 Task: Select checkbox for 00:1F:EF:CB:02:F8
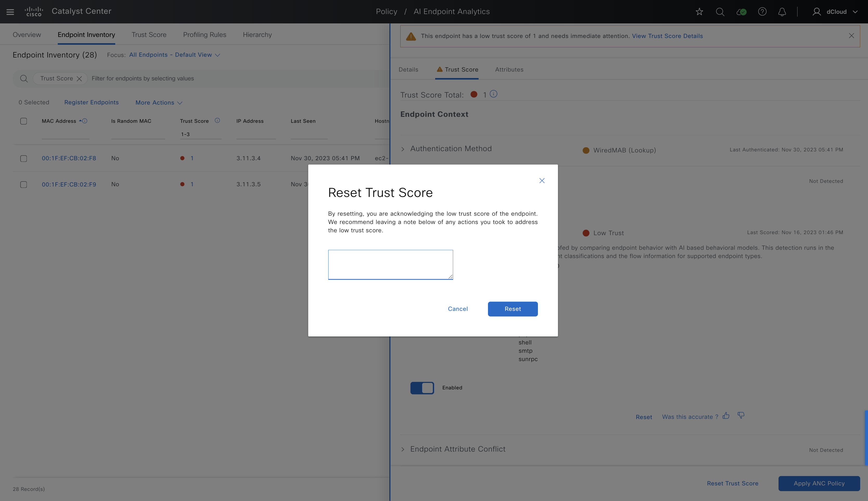coord(23,159)
